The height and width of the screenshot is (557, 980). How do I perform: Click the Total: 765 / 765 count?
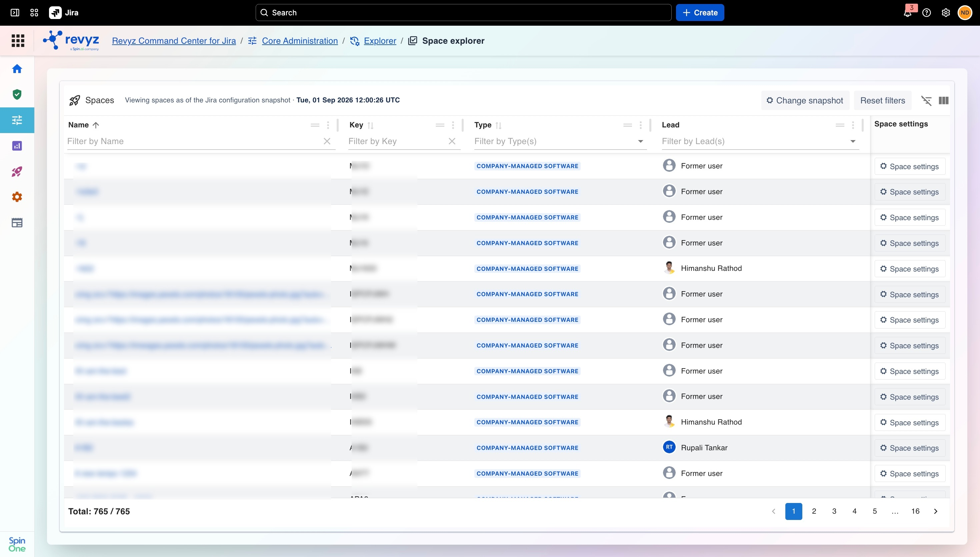tap(99, 512)
